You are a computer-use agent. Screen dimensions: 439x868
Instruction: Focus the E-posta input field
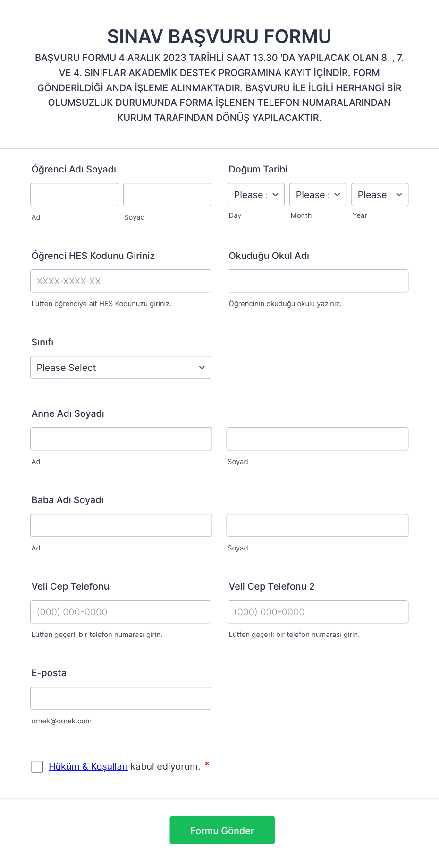pyautogui.click(x=120, y=698)
